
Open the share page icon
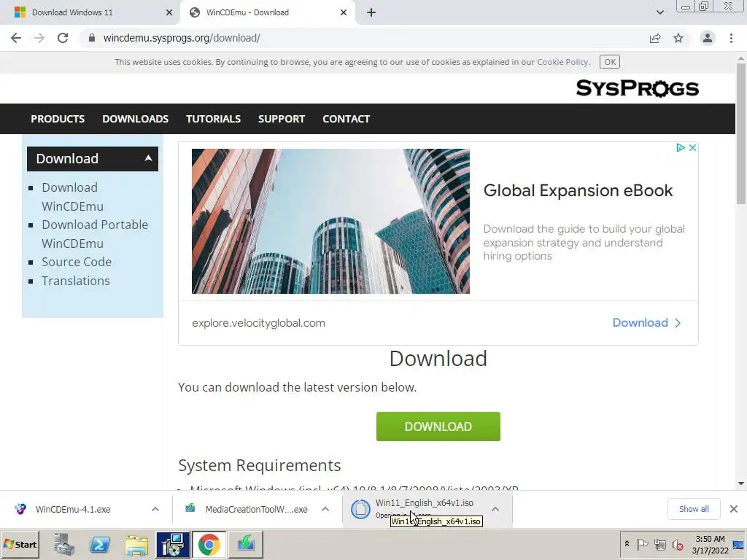tap(655, 38)
